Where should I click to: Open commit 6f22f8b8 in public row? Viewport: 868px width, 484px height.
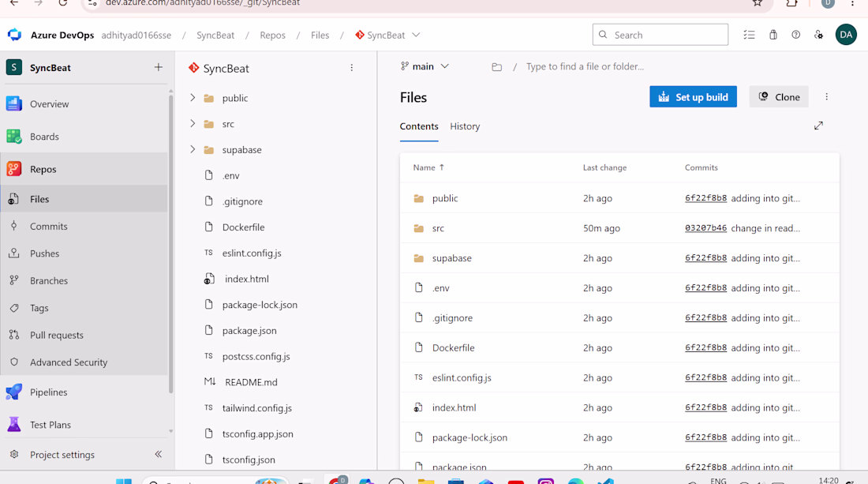click(705, 198)
